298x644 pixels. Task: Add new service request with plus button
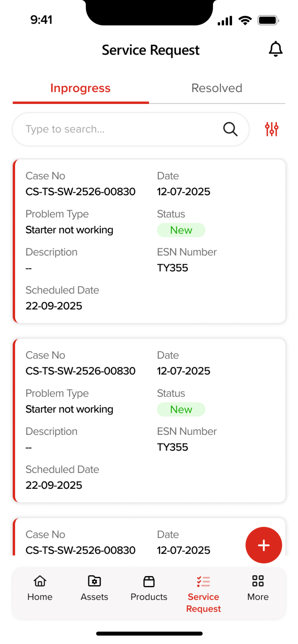[264, 545]
